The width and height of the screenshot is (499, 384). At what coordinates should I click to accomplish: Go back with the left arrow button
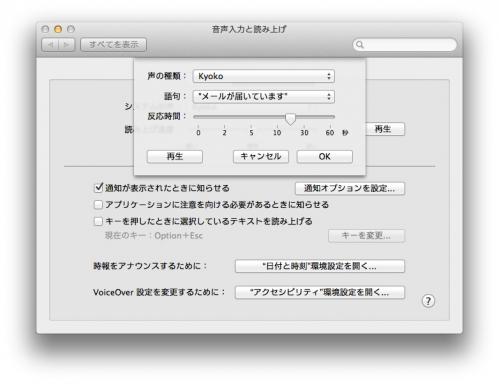pos(50,44)
